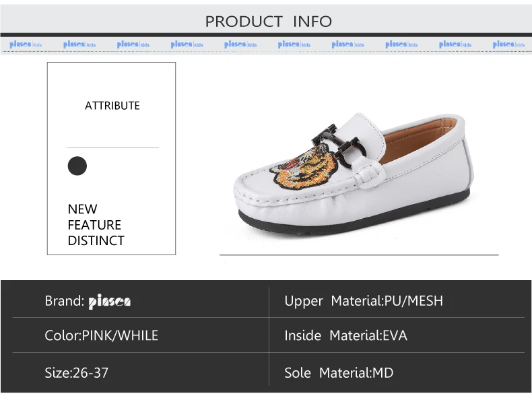Screen dimensions: 532x404
Task: Click the last piasea kids logo in banner
Action: [x=508, y=44]
